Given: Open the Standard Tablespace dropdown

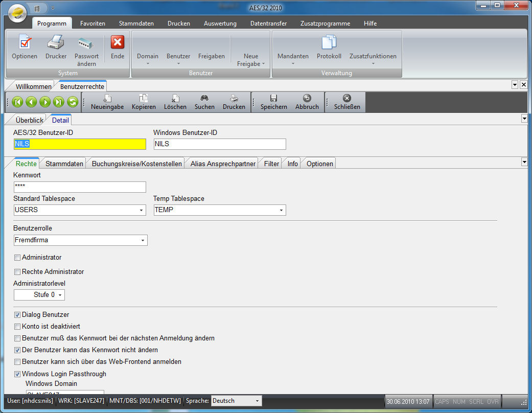Looking at the screenshot, I should 141,210.
